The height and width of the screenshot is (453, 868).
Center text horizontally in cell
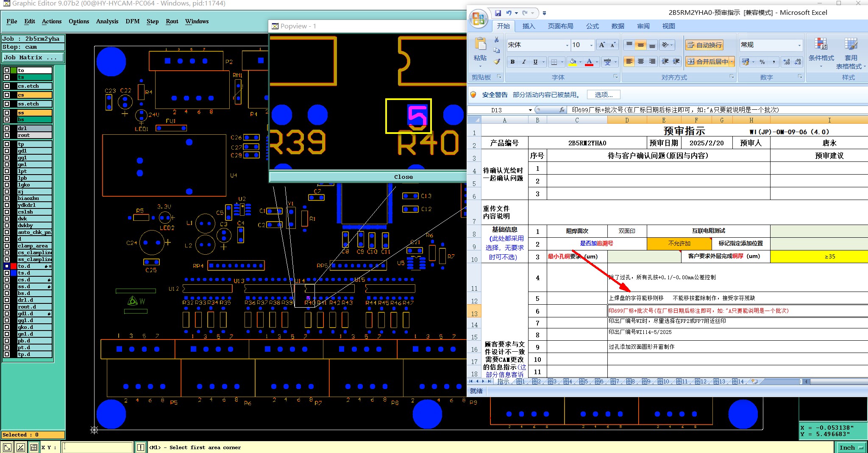pos(641,62)
